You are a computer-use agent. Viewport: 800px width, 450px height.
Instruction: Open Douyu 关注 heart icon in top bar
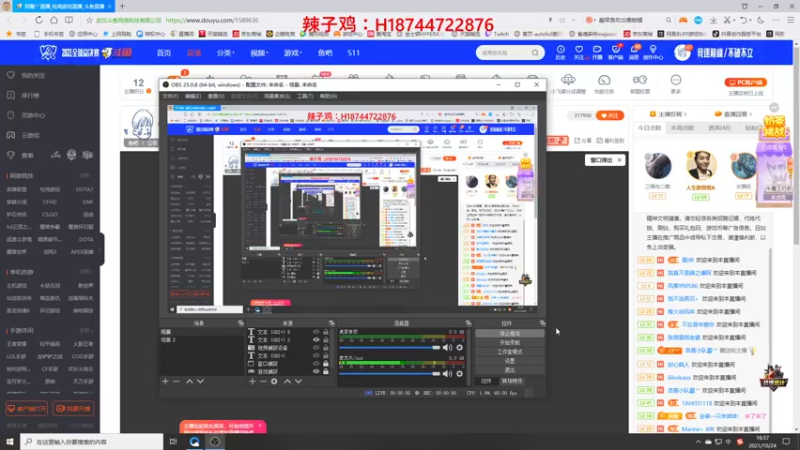coord(579,53)
